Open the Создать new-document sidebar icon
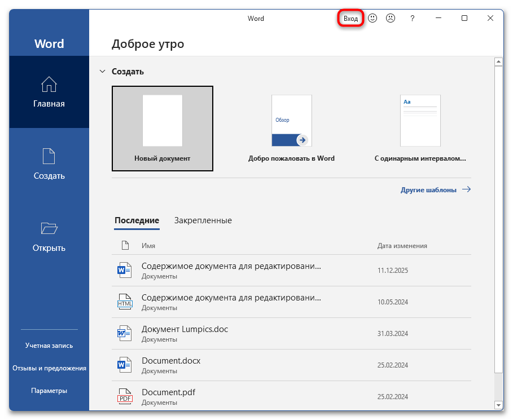Screen dimensions: 513x420 click(49, 156)
